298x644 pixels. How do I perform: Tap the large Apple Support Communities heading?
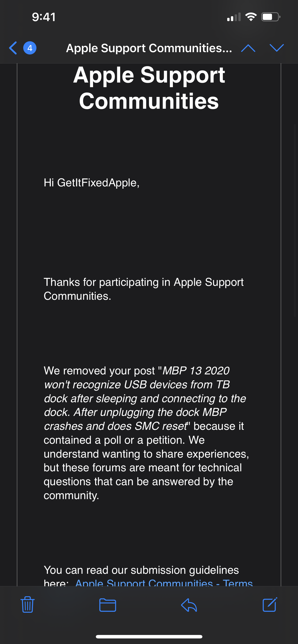(149, 88)
